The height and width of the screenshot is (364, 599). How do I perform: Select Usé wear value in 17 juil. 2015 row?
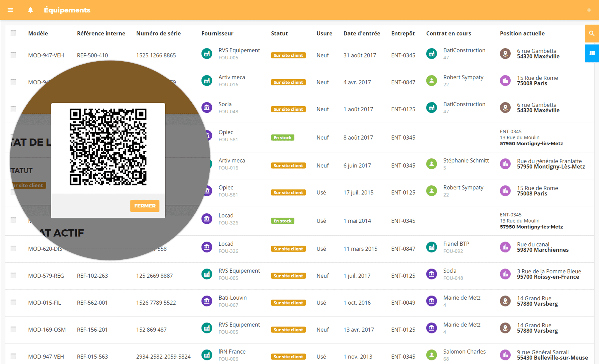point(321,193)
